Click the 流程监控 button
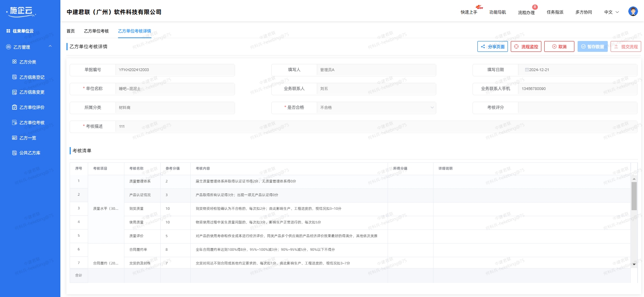 click(526, 47)
